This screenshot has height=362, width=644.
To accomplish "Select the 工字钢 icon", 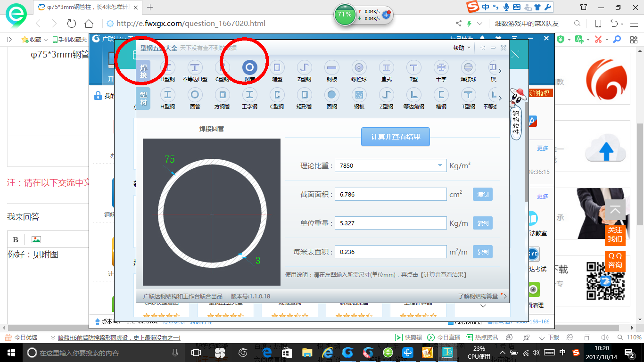I will (x=250, y=99).
